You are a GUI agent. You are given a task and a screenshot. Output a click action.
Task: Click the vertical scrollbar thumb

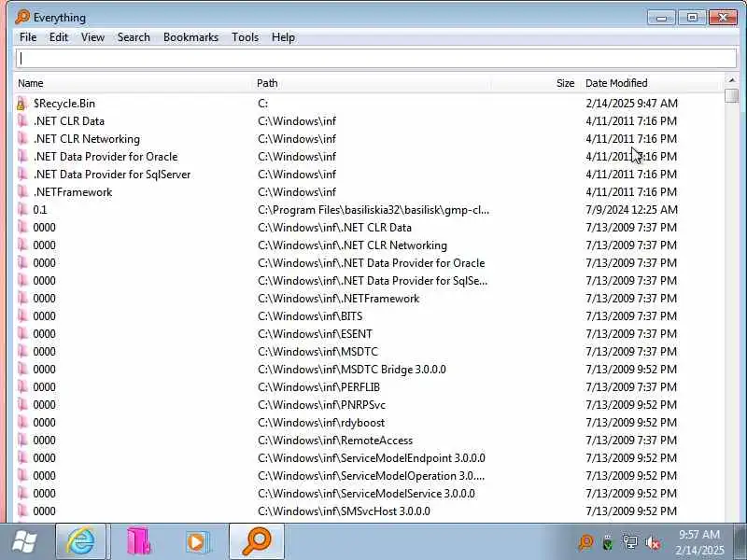point(732,95)
